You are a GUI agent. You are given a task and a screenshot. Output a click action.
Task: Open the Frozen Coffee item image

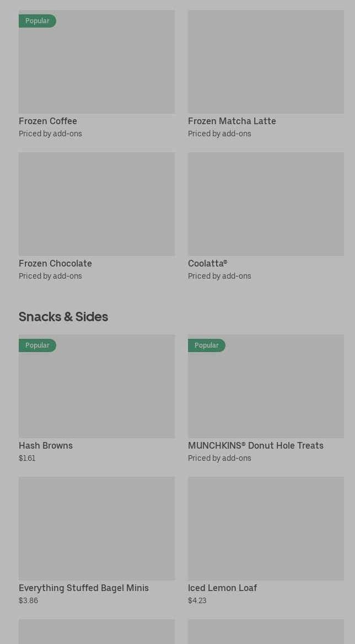pyautogui.click(x=96, y=66)
